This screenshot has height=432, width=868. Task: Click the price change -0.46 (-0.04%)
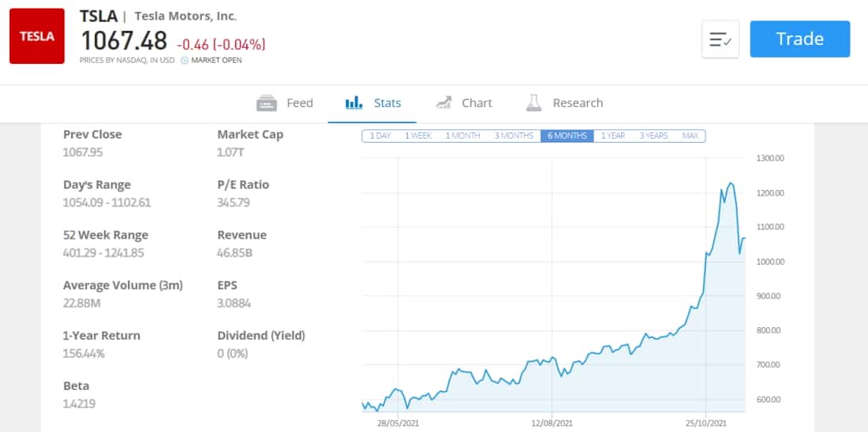[x=221, y=43]
